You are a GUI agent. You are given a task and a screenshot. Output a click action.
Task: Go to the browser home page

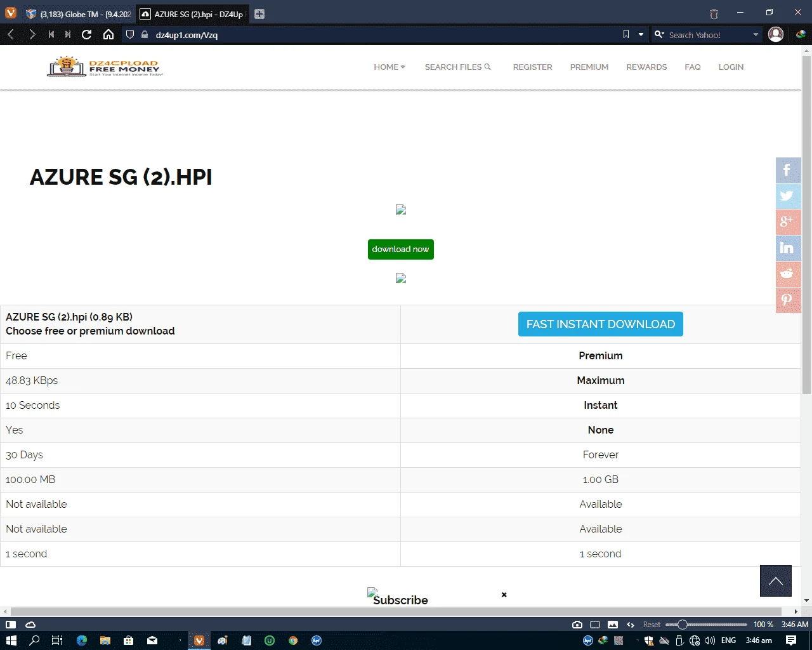pyautogui.click(x=108, y=34)
